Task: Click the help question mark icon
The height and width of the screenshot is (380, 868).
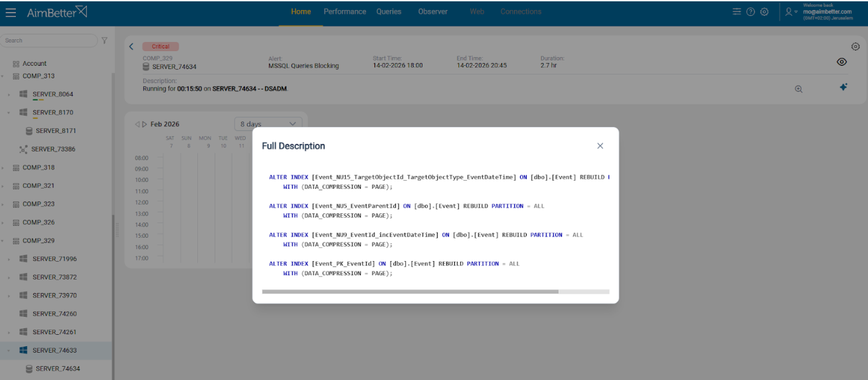Action: (750, 12)
